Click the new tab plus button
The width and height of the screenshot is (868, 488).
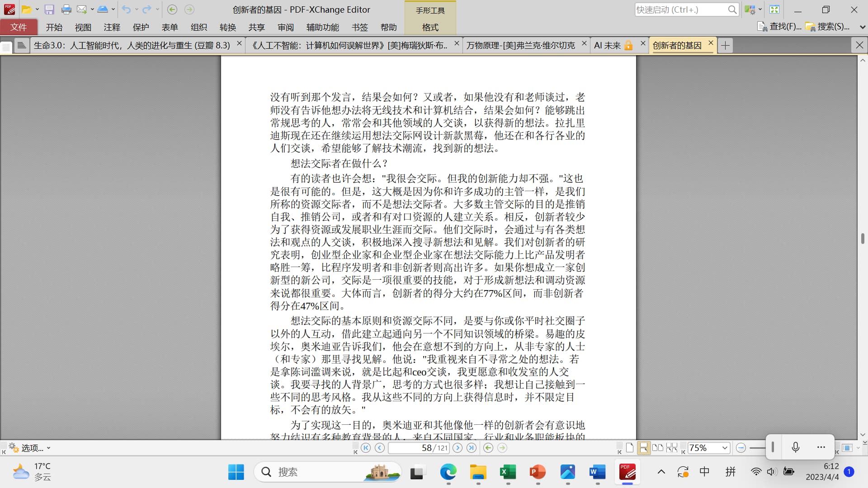coord(725,45)
